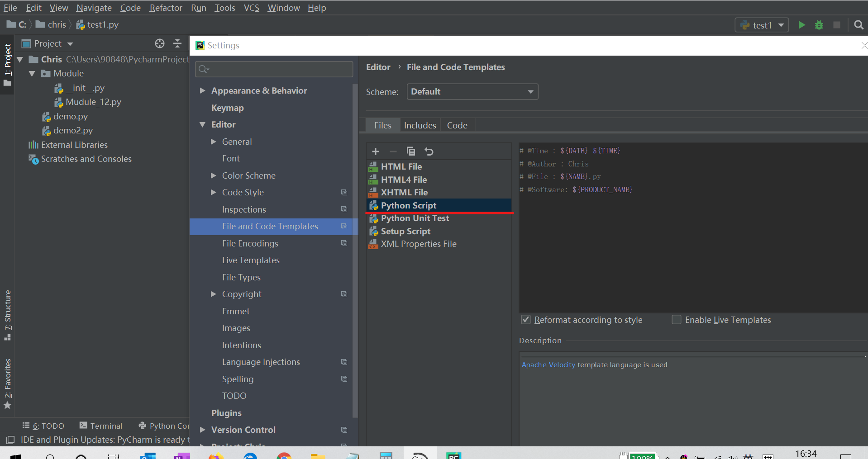
Task: Open the Terminal tool window
Action: tap(101, 426)
